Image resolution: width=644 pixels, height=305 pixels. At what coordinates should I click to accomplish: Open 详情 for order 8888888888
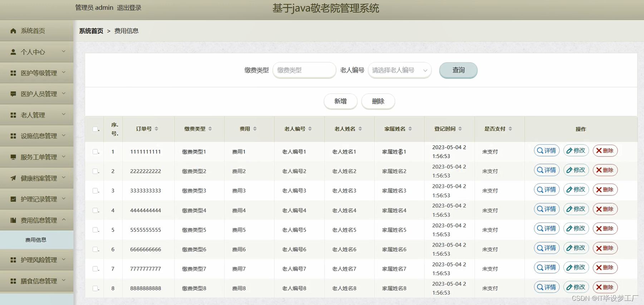547,287
